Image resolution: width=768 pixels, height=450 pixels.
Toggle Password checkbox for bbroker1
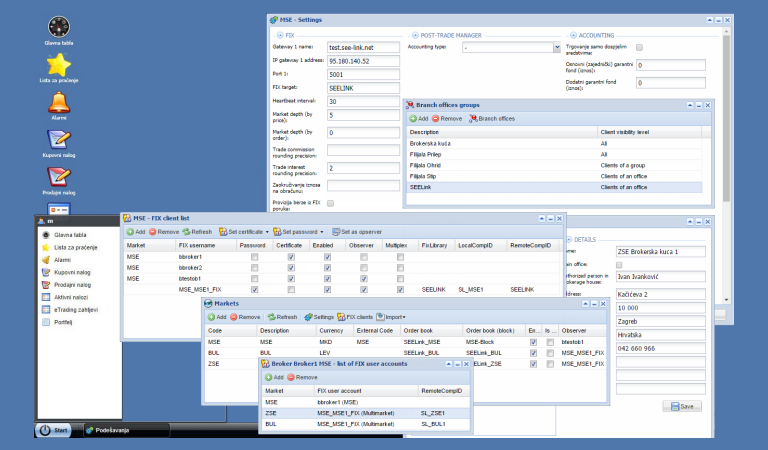[x=254, y=257]
